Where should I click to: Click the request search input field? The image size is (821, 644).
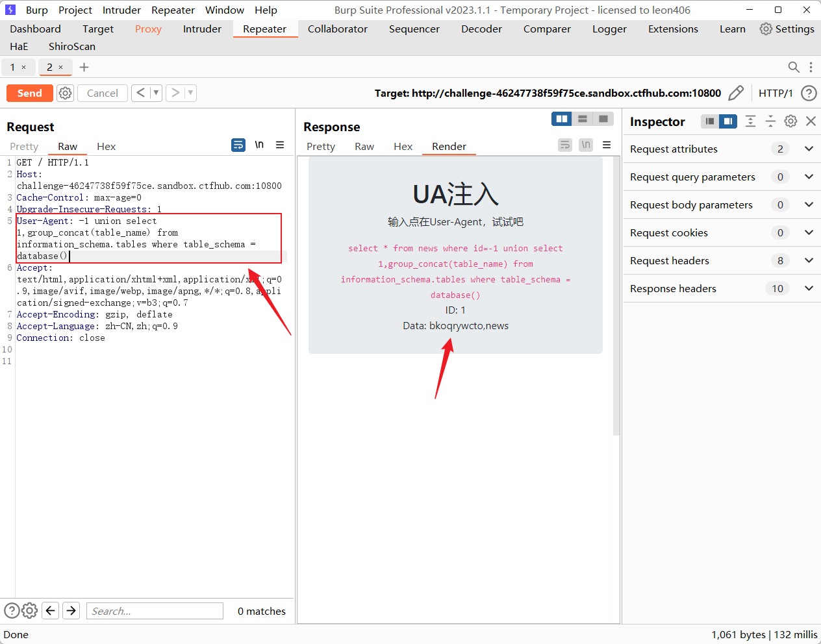click(x=155, y=611)
